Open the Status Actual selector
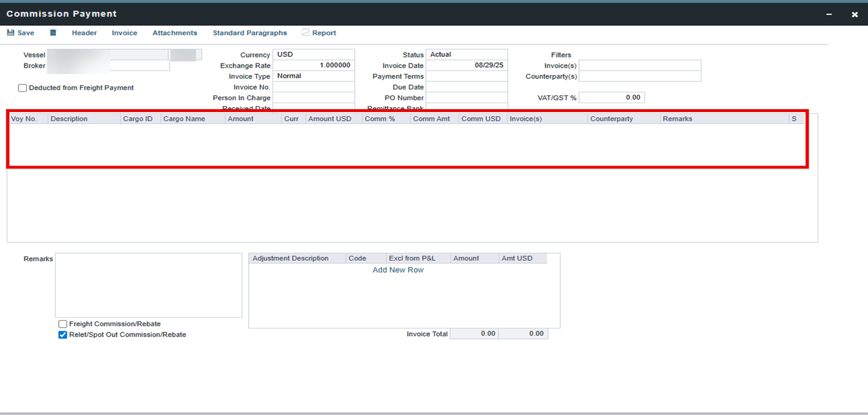868x415 pixels. tap(466, 55)
